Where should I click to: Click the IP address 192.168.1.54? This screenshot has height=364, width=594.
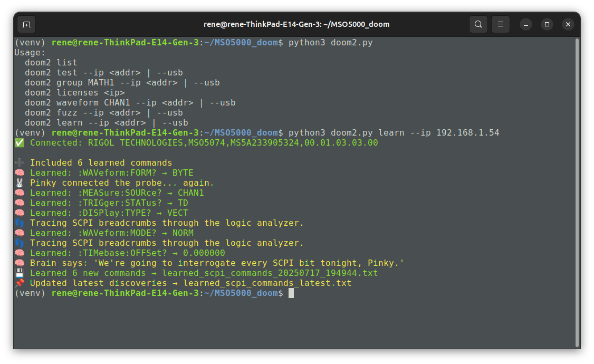[467, 132]
